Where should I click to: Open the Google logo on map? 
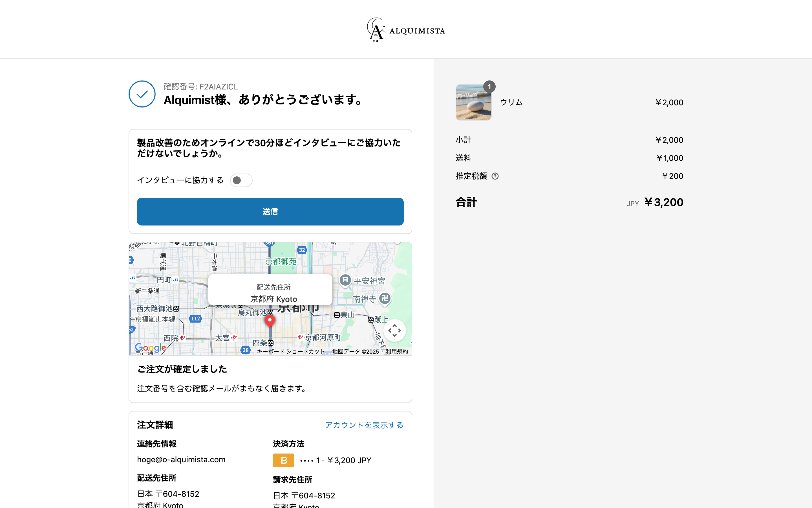coord(150,347)
